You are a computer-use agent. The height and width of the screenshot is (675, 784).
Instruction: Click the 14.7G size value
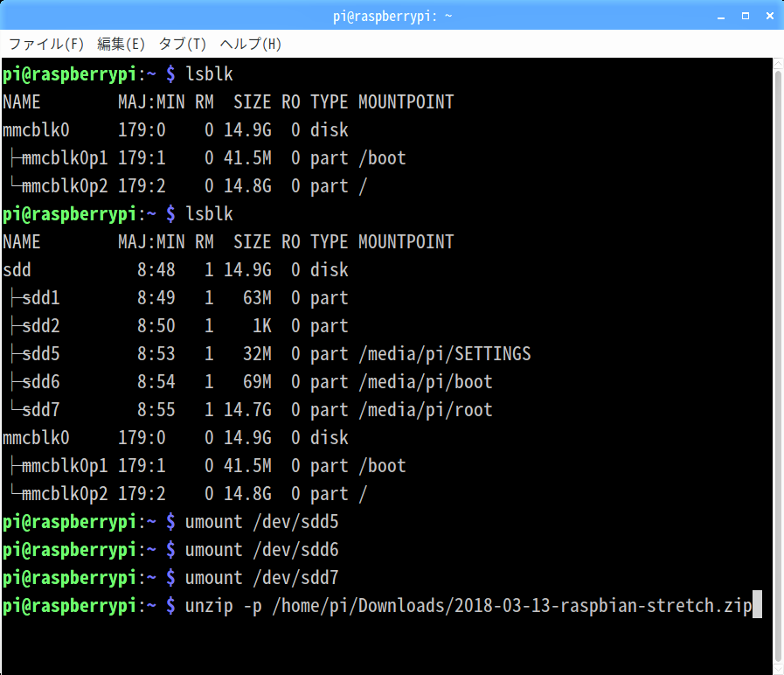coord(247,410)
